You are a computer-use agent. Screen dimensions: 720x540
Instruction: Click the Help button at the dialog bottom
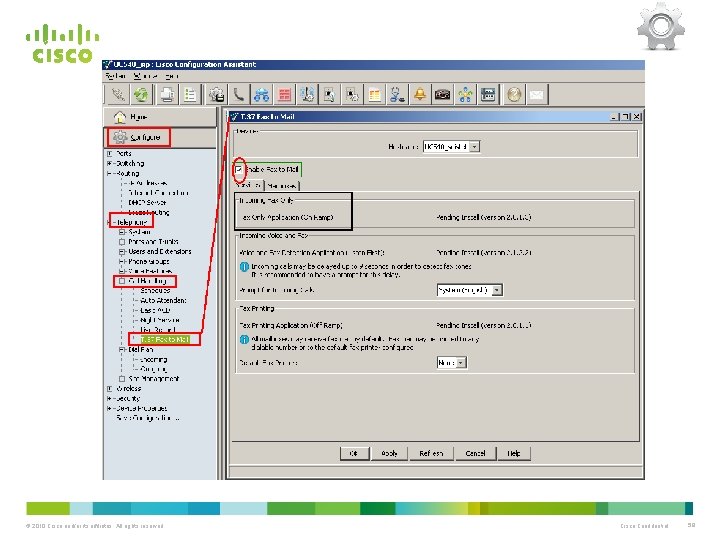(x=514, y=453)
